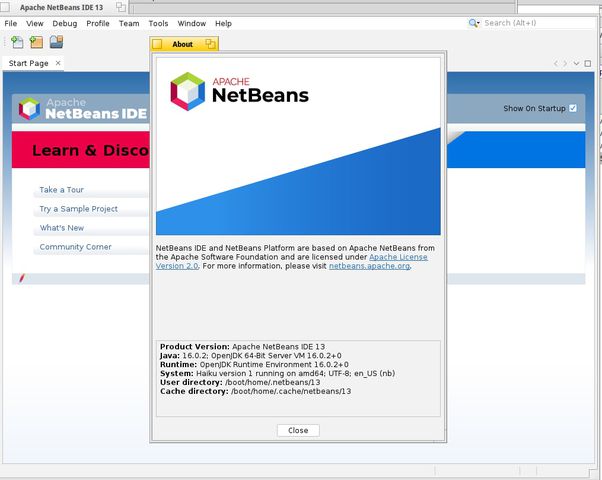The image size is (602, 480).
Task: Click the About window title tab
Action: click(x=184, y=44)
